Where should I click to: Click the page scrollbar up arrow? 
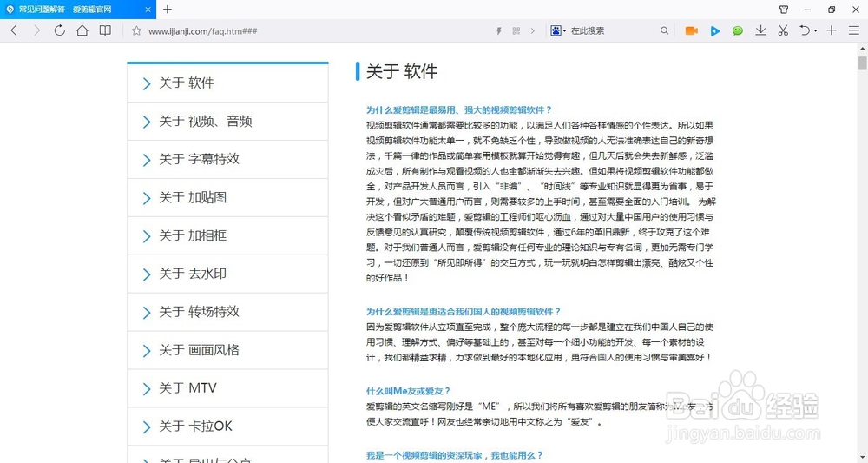(862, 48)
